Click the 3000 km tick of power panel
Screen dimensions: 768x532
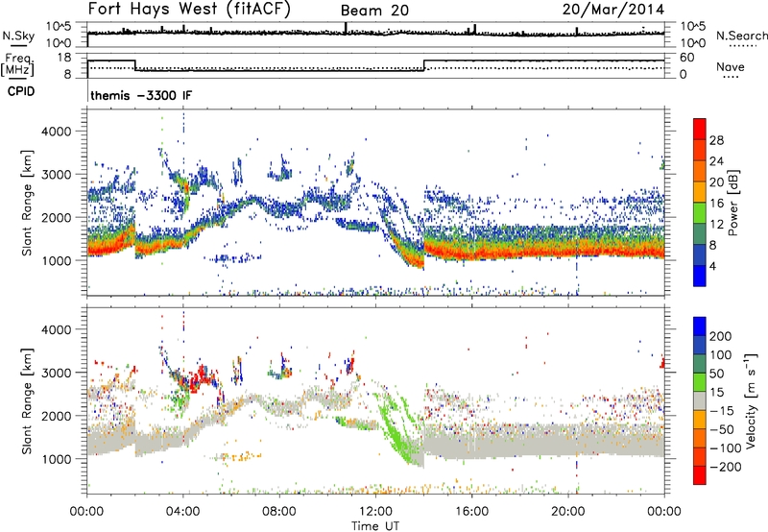pos(56,175)
